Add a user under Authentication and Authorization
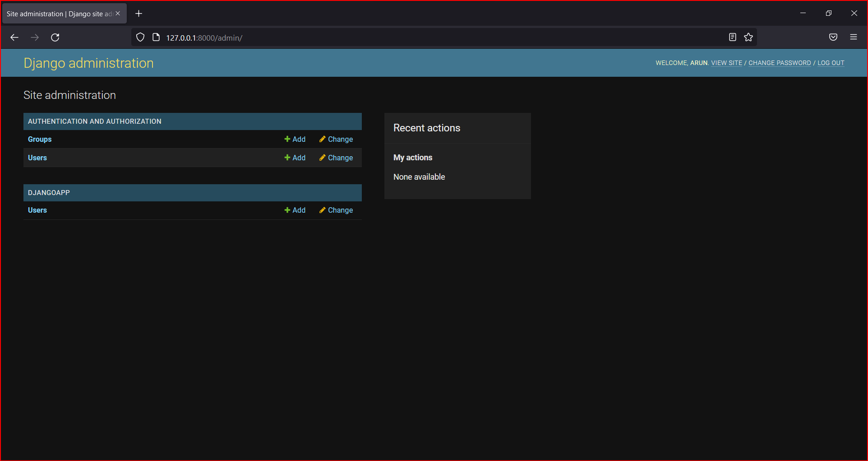Screen dimensions: 868x461 click(x=295, y=158)
